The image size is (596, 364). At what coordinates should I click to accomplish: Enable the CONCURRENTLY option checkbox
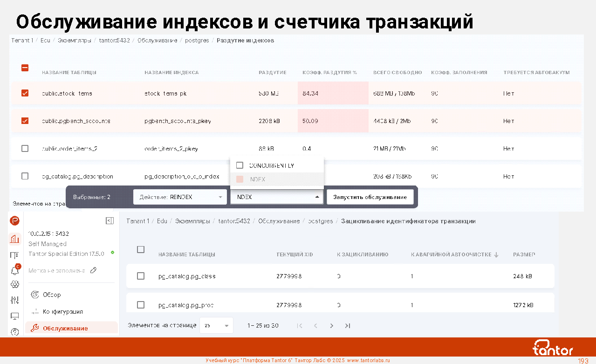[240, 165]
